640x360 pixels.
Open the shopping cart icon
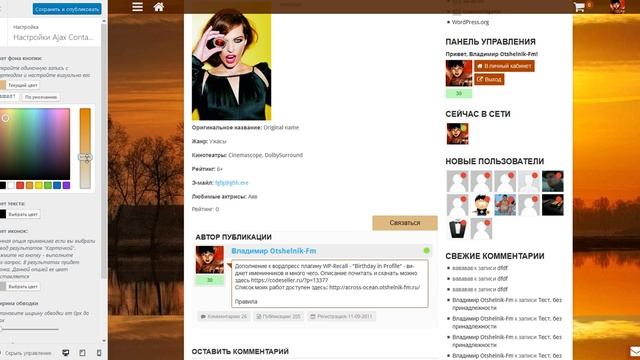[579, 7]
